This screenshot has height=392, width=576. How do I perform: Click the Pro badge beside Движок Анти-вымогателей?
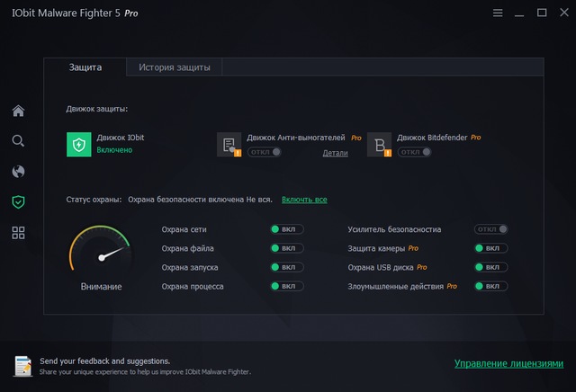point(356,138)
